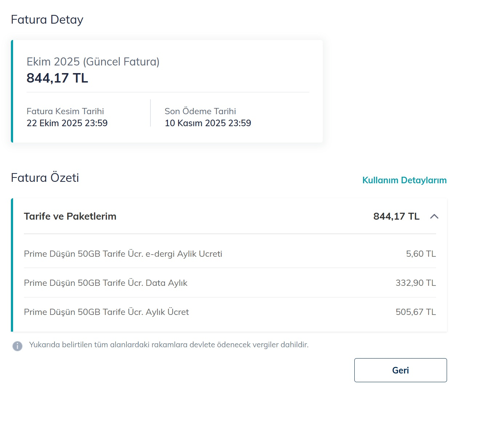Click the info icon beside tax note

[x=17, y=346]
